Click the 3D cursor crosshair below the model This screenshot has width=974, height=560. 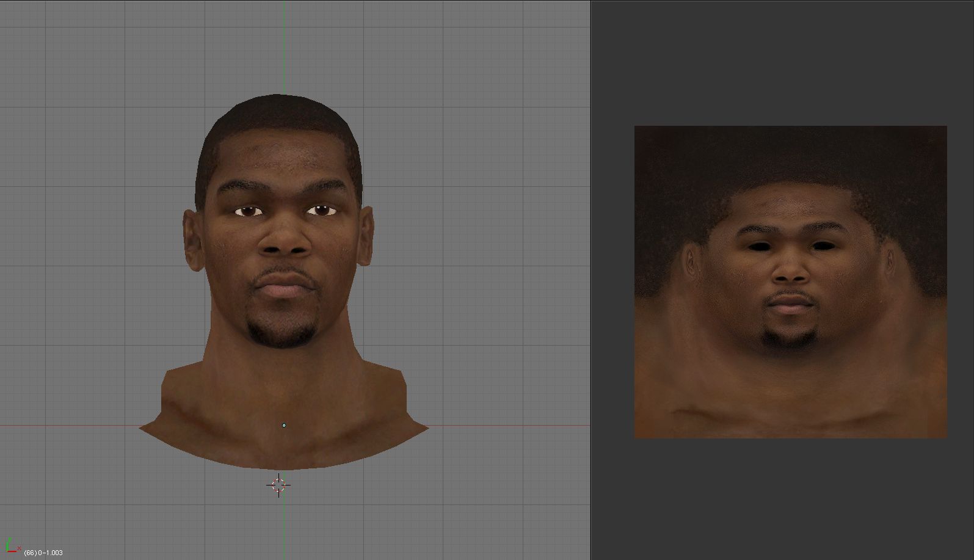(278, 485)
